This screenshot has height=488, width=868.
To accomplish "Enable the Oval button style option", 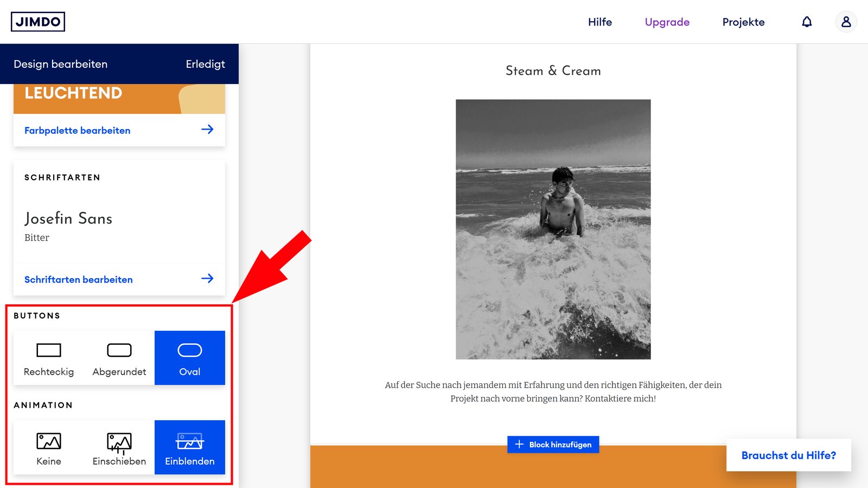I will [x=189, y=357].
